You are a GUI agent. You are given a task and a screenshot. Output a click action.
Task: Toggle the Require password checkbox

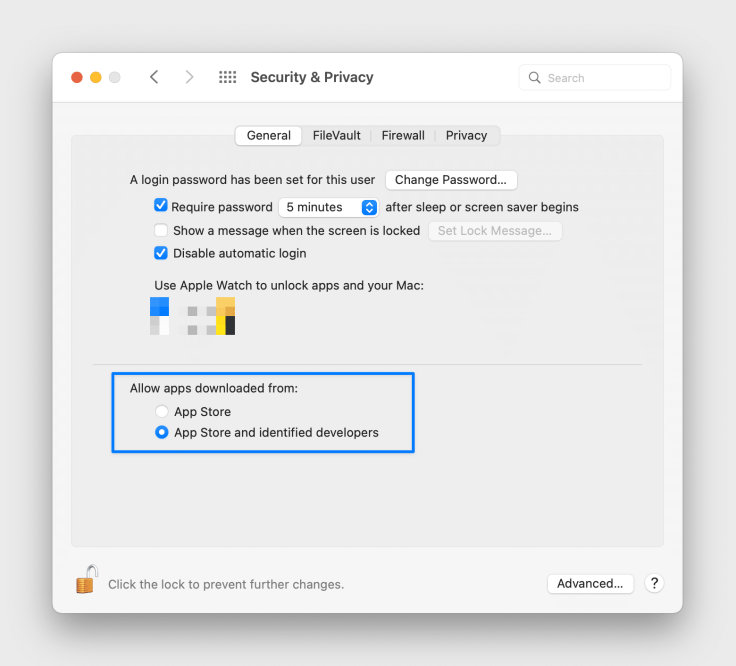(x=161, y=206)
